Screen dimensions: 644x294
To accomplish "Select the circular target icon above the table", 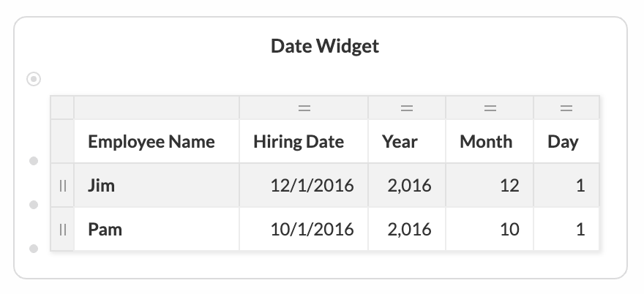I will coord(34,79).
